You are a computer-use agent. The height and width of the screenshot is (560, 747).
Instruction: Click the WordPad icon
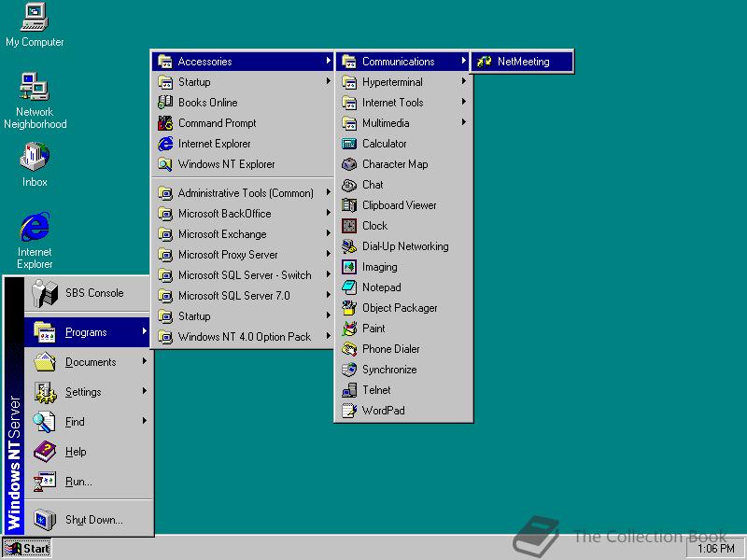349,411
